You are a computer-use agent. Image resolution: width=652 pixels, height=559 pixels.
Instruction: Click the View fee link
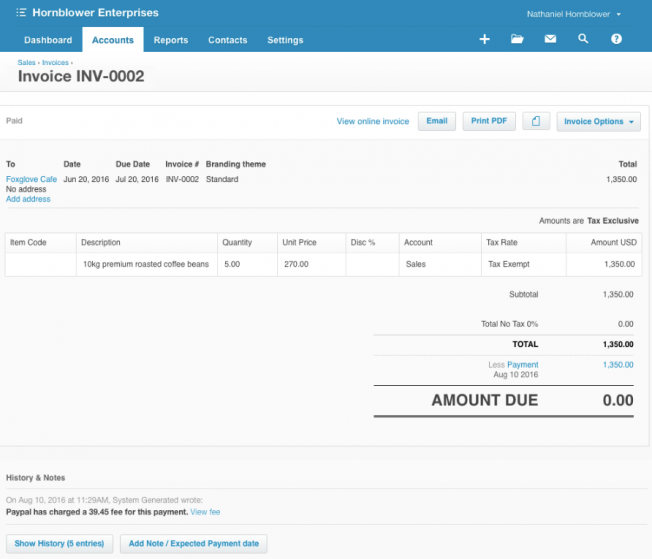[205, 512]
